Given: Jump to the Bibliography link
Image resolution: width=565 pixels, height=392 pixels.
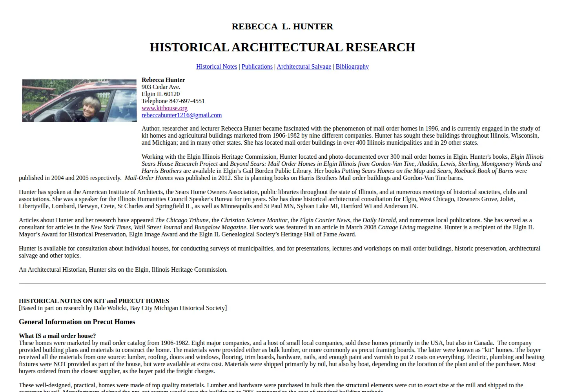Looking at the screenshot, I should (352, 67).
